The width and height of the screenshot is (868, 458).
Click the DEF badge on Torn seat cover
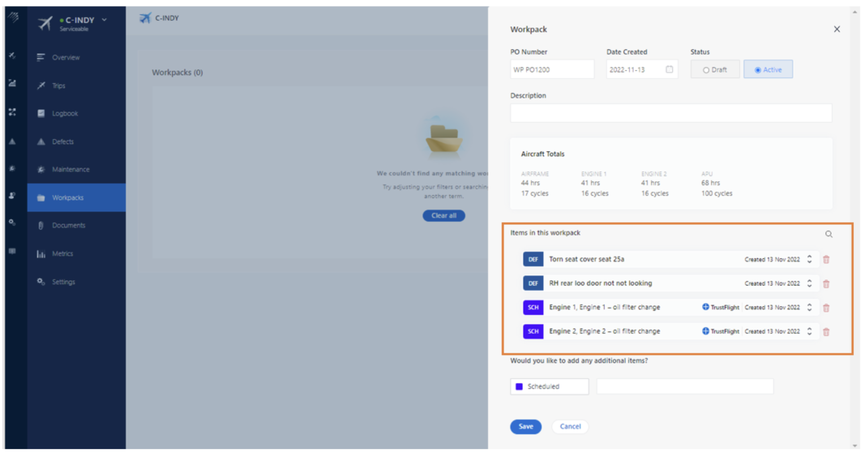(x=533, y=260)
